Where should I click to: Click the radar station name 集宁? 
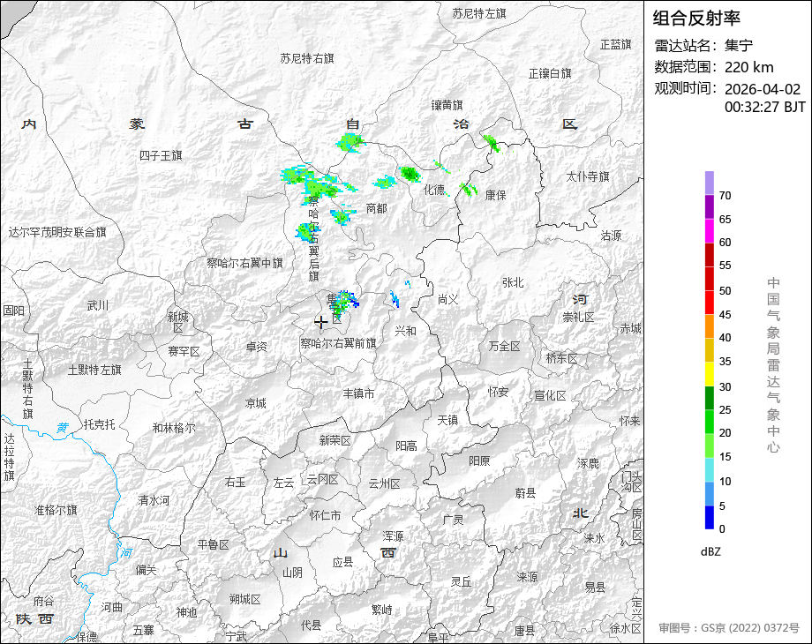739,46
